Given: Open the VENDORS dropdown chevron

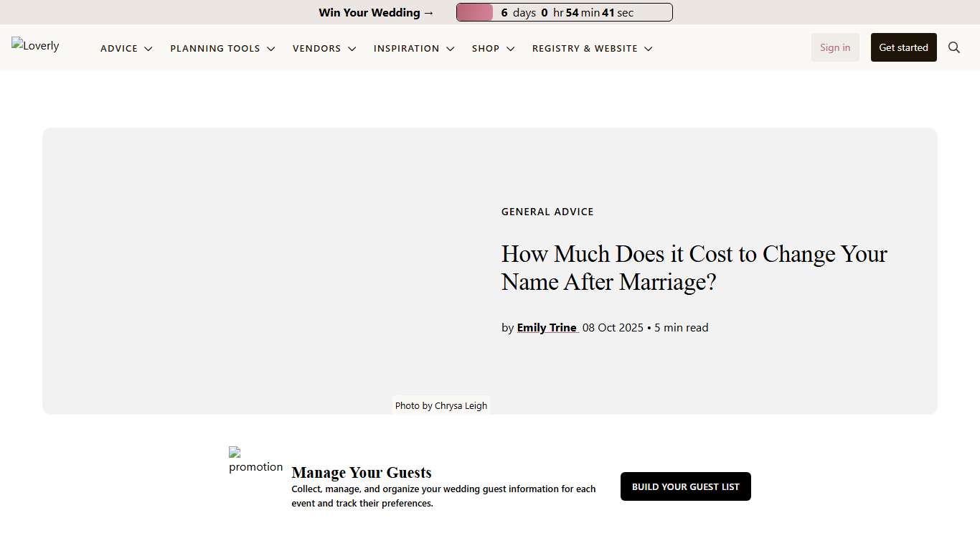Looking at the screenshot, I should (352, 49).
